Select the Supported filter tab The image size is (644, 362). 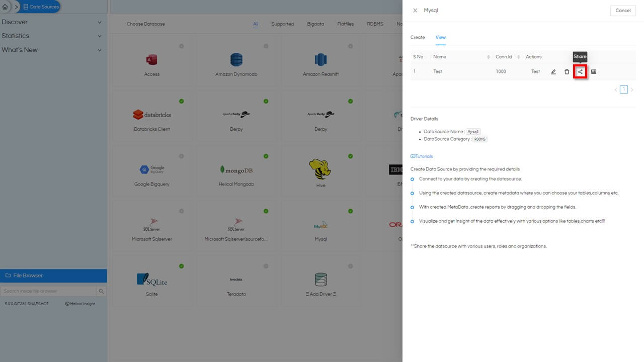[x=283, y=24]
